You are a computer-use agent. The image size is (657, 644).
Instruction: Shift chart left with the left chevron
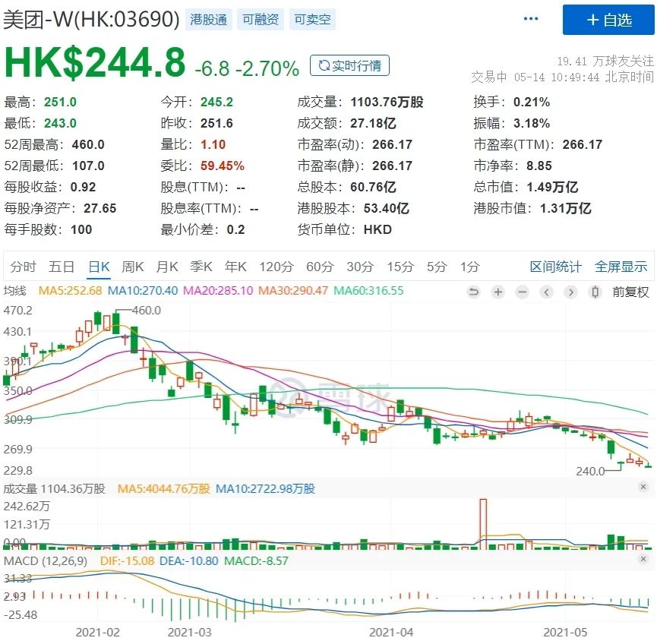click(x=546, y=292)
